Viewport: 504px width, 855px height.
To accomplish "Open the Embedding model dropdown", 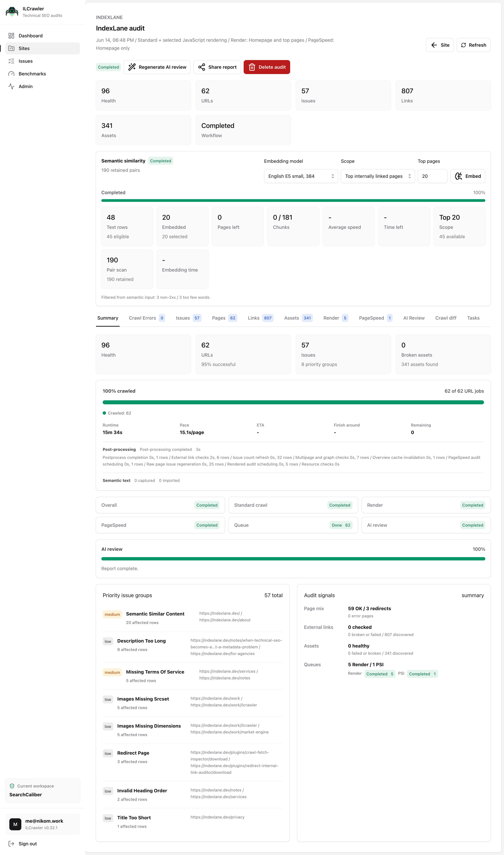I will [x=301, y=176].
